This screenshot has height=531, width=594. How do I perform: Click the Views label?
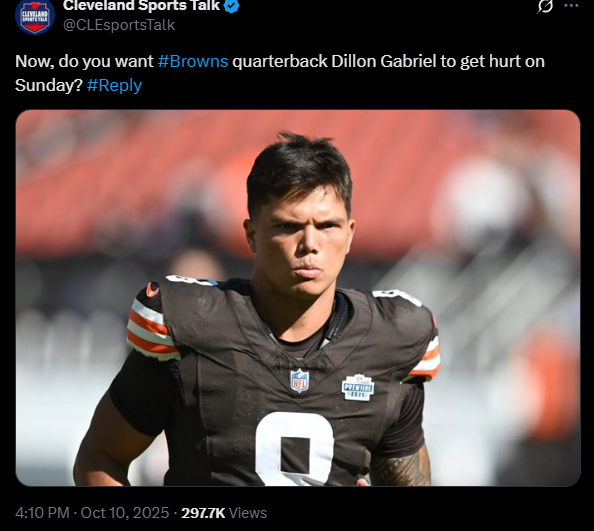click(248, 513)
